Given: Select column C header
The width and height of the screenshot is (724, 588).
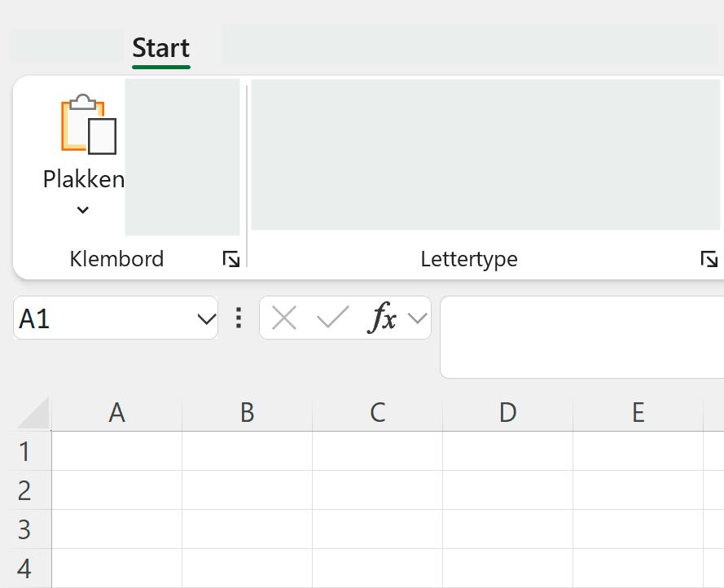Looking at the screenshot, I should click(x=377, y=413).
